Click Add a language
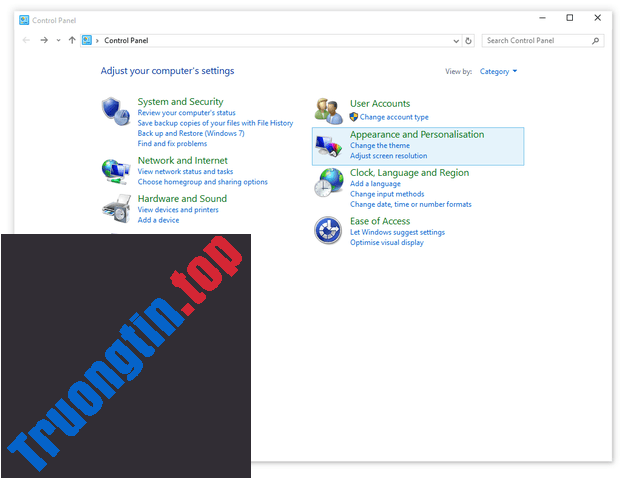 (375, 184)
